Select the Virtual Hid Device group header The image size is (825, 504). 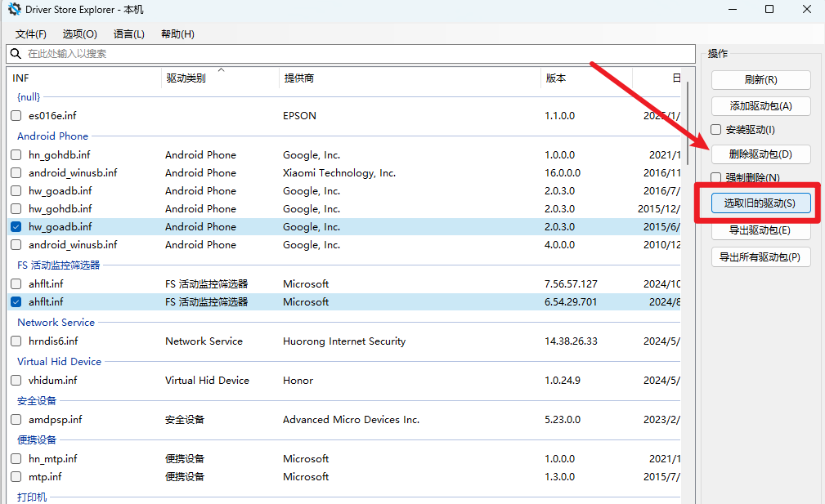pyautogui.click(x=59, y=362)
